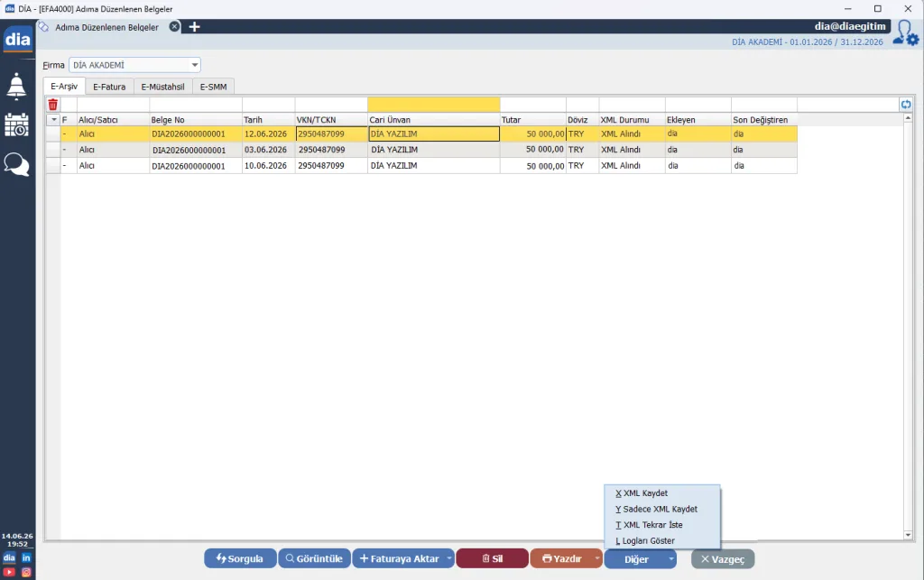Open the Firma combo box
Image resolution: width=924 pixels, height=580 pixels.
point(135,65)
